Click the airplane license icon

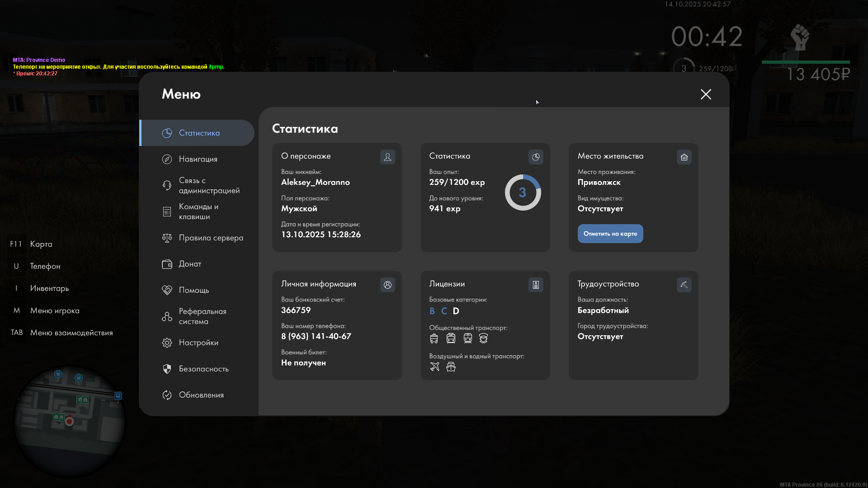[434, 366]
